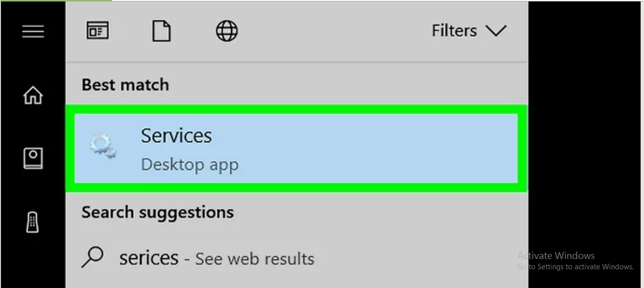Image resolution: width=644 pixels, height=288 pixels.
Task: Filter results by Documents icon
Action: [161, 32]
